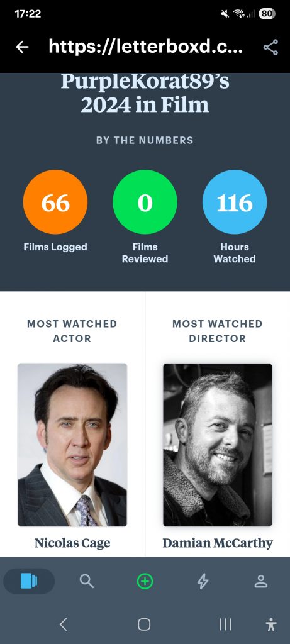
Task: Tap the accessibility figure icon
Action: pyautogui.click(x=271, y=625)
